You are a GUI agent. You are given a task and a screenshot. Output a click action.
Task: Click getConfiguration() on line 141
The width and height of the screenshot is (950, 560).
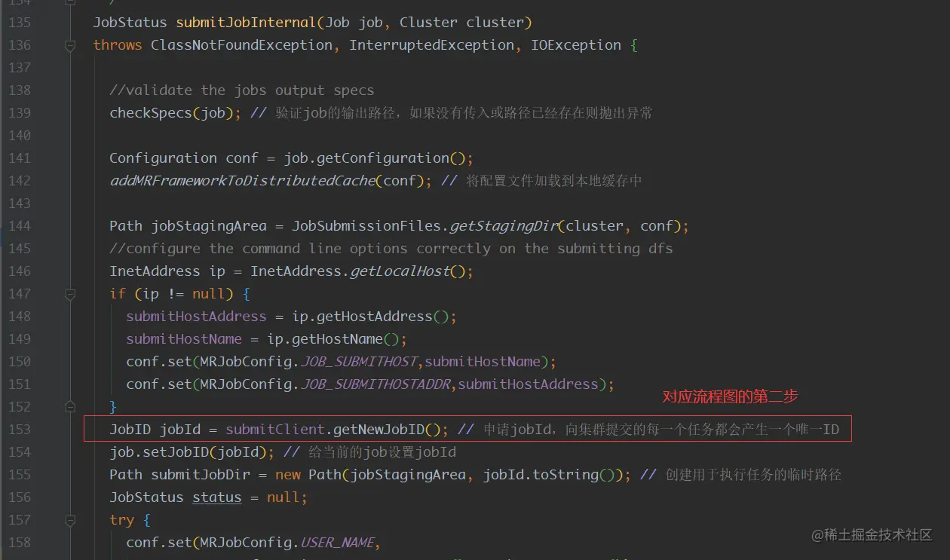tap(391, 158)
